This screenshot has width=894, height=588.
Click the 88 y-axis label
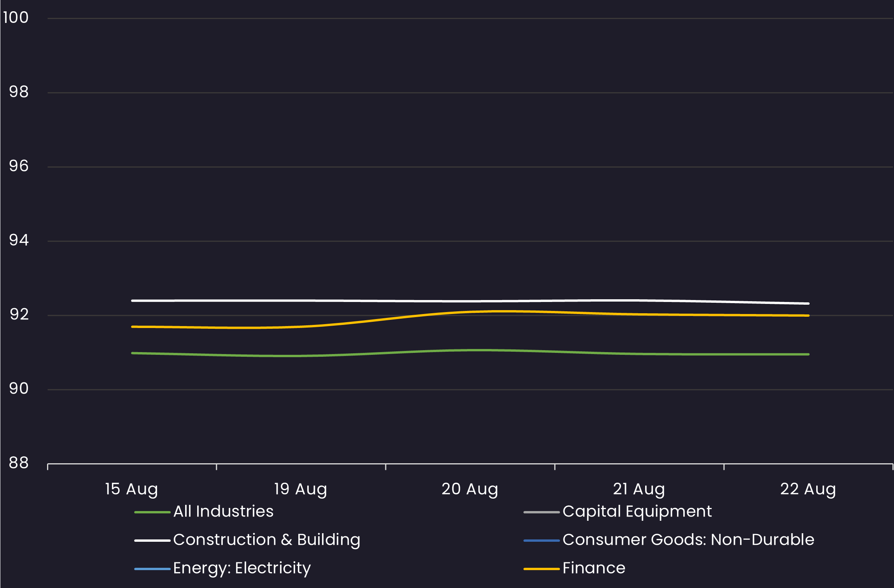[x=19, y=463]
